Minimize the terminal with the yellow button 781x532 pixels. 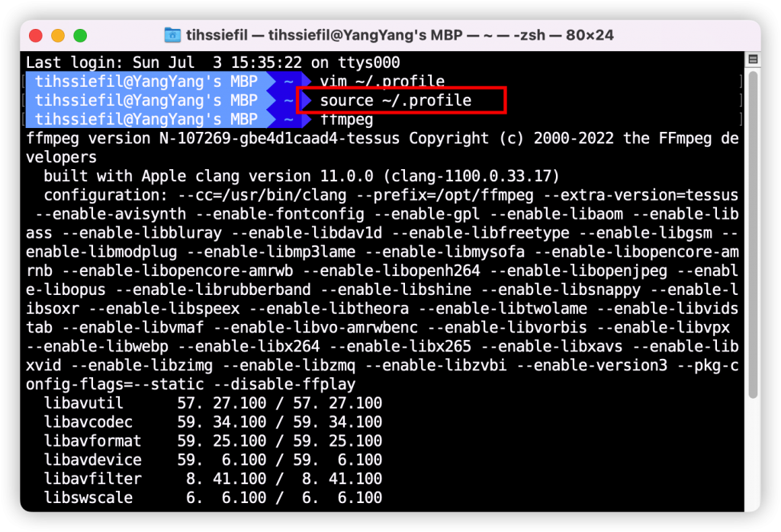(58, 36)
